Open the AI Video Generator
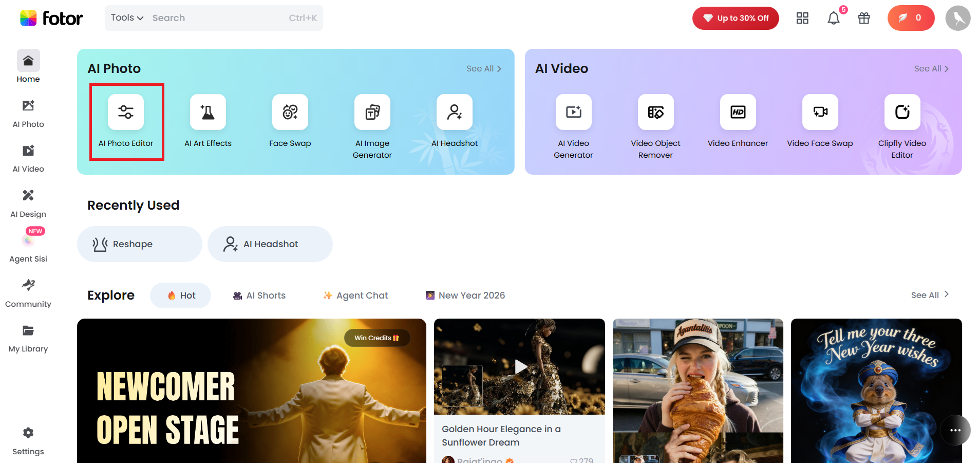980x463 pixels. [573, 122]
